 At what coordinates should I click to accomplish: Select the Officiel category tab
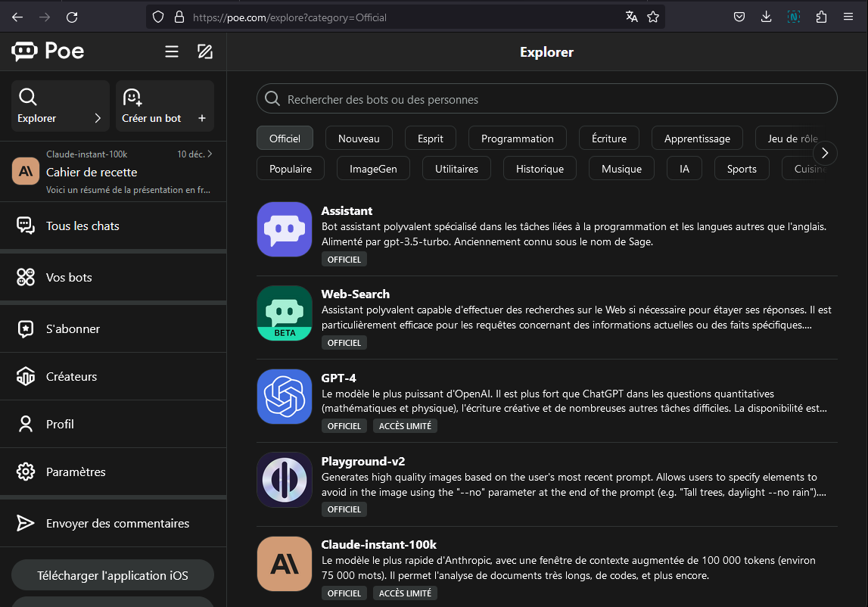pos(285,139)
